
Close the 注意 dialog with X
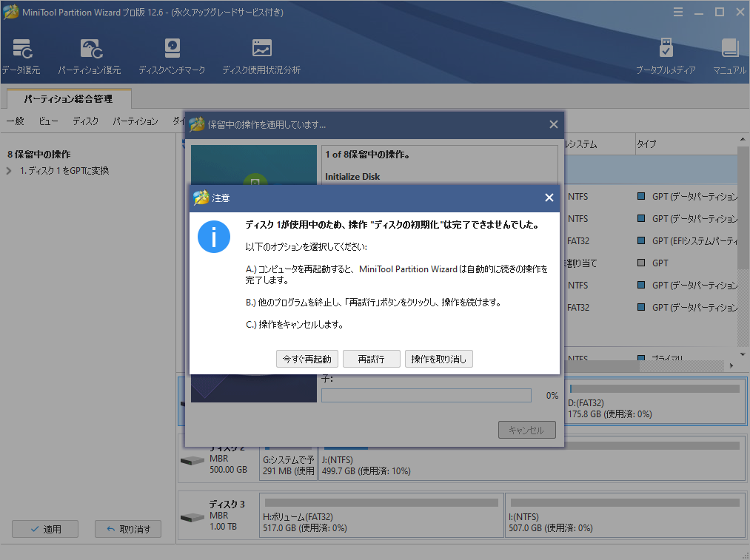tap(549, 198)
